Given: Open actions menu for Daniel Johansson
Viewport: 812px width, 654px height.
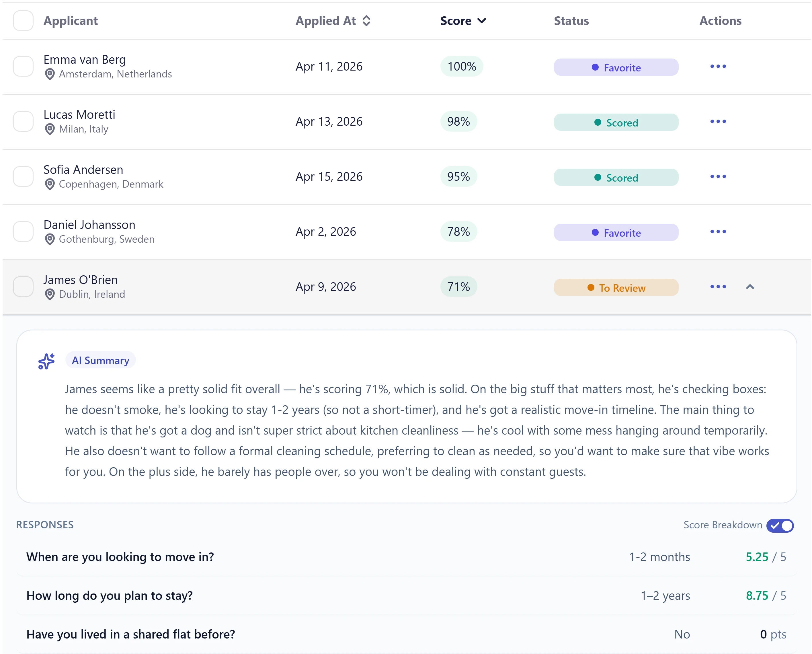Looking at the screenshot, I should point(718,232).
